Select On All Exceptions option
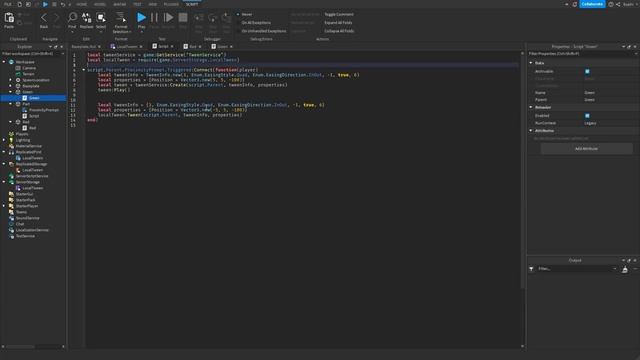 [253, 22]
